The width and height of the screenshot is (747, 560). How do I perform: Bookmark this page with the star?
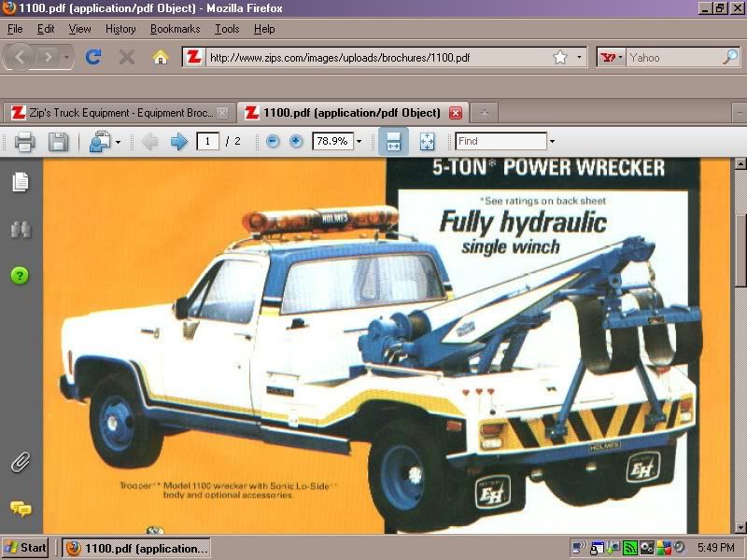point(560,57)
